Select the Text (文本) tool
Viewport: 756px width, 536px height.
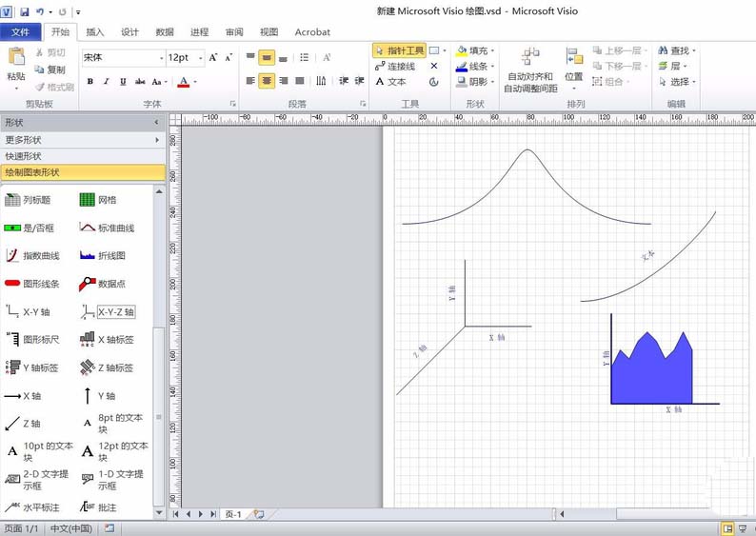[391, 82]
